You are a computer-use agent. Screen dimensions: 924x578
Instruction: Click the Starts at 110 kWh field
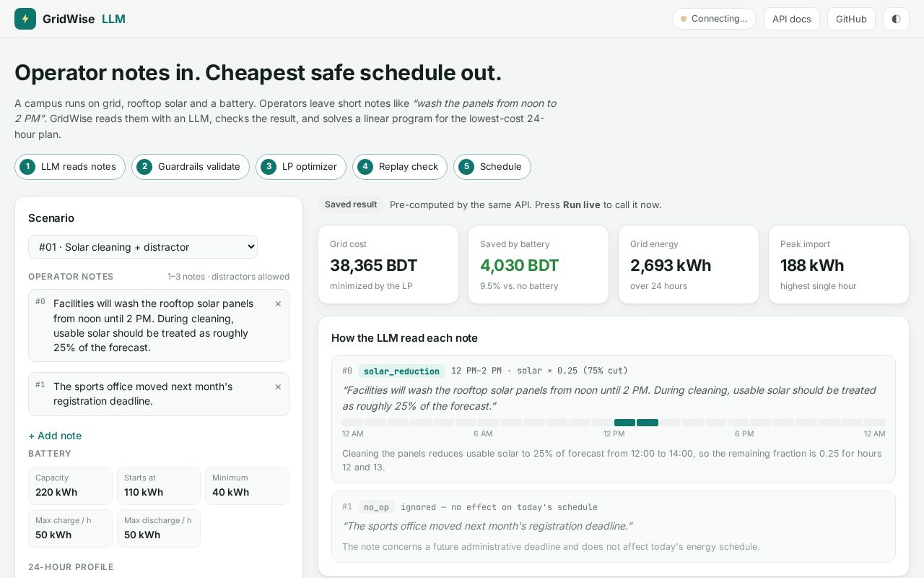[x=159, y=486]
